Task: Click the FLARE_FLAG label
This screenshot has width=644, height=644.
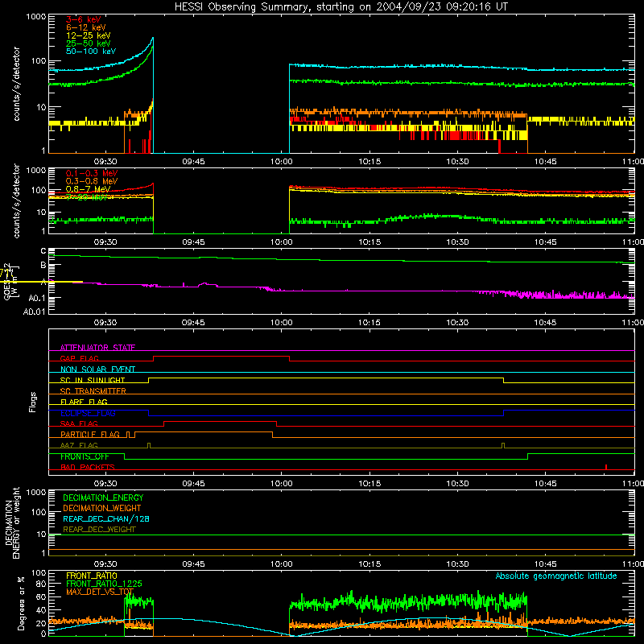Action: (84, 402)
